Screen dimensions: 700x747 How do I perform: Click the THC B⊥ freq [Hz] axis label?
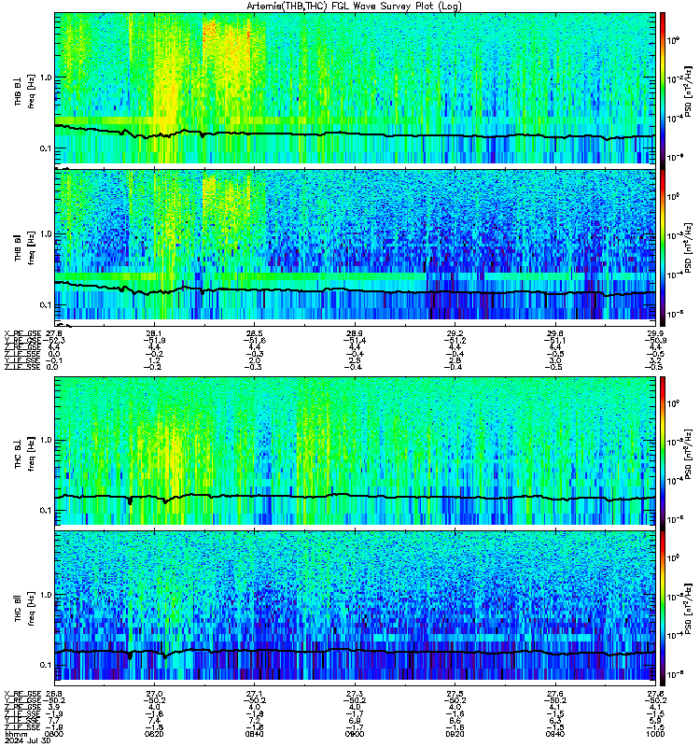click(x=24, y=454)
